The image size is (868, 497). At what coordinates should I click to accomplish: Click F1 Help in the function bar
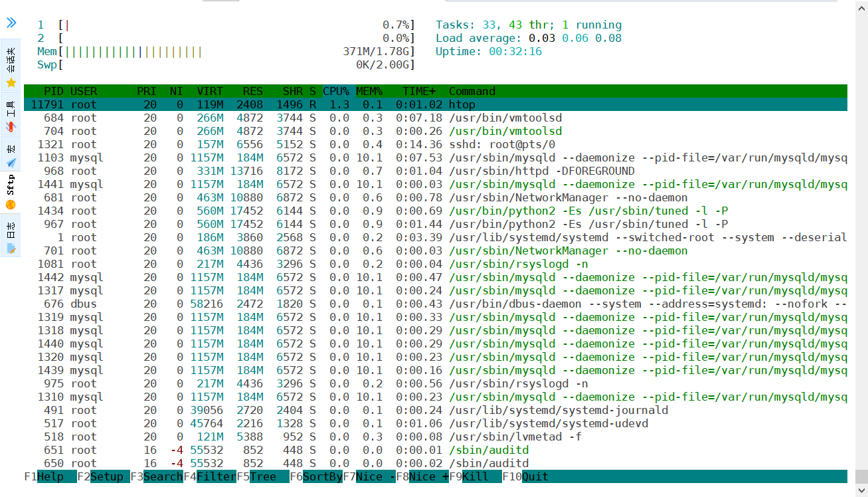click(50, 476)
